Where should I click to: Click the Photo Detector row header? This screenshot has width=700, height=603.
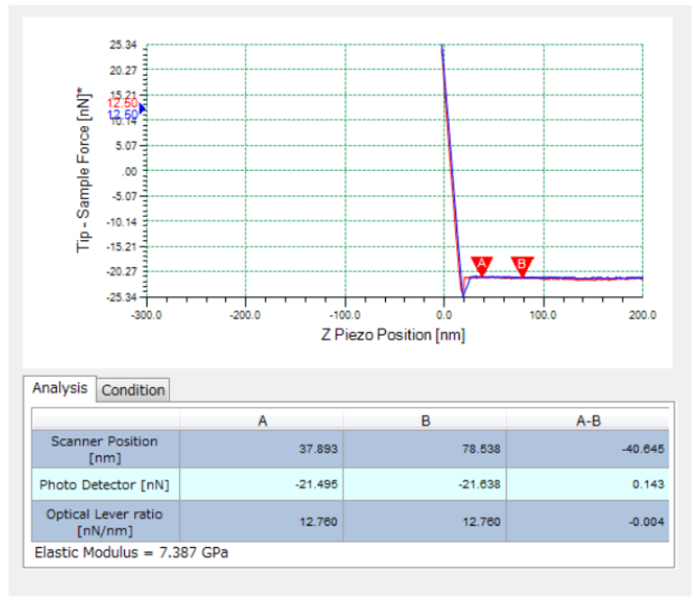(105, 484)
